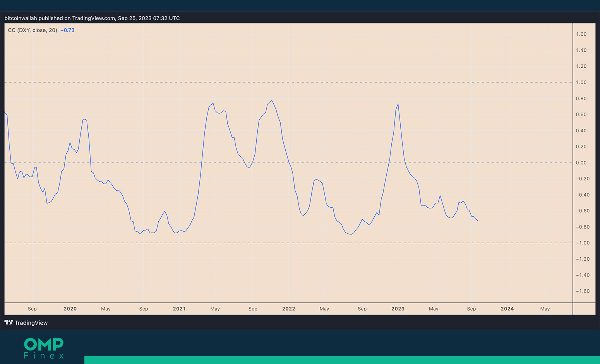The width and height of the screenshot is (600, 364).
Task: Click the 0.00 price axis label
Action: pos(581,162)
